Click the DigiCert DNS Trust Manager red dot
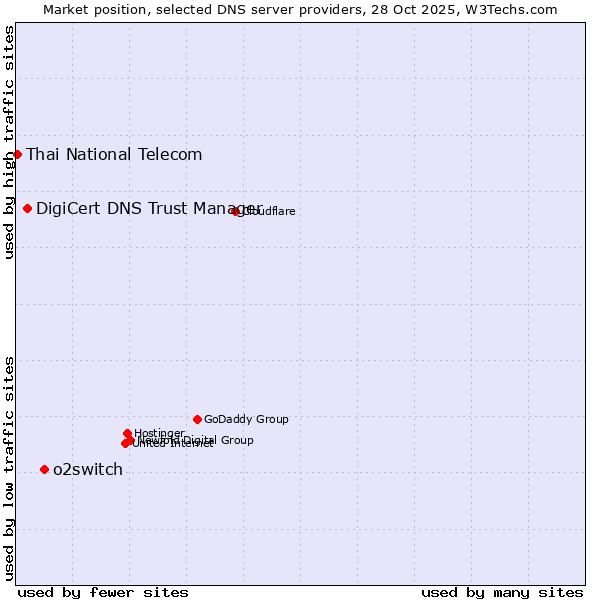 (x=27, y=208)
